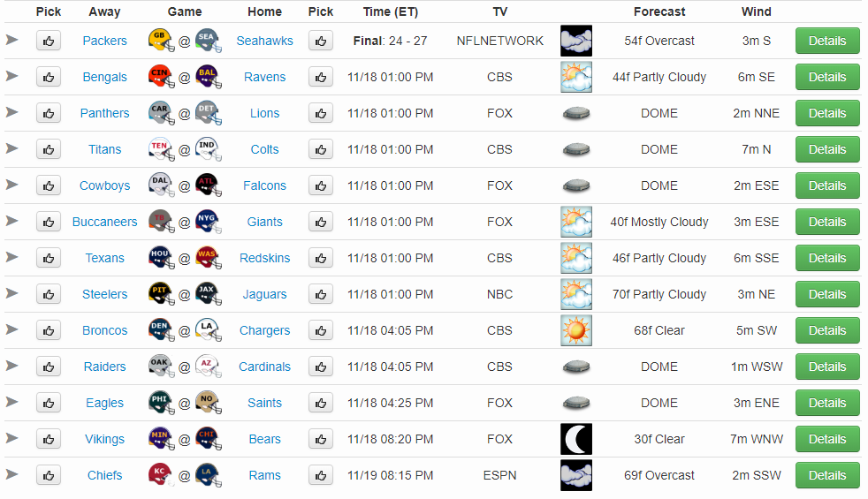Open the Chargers team link
The image size is (868, 499).
tap(264, 331)
